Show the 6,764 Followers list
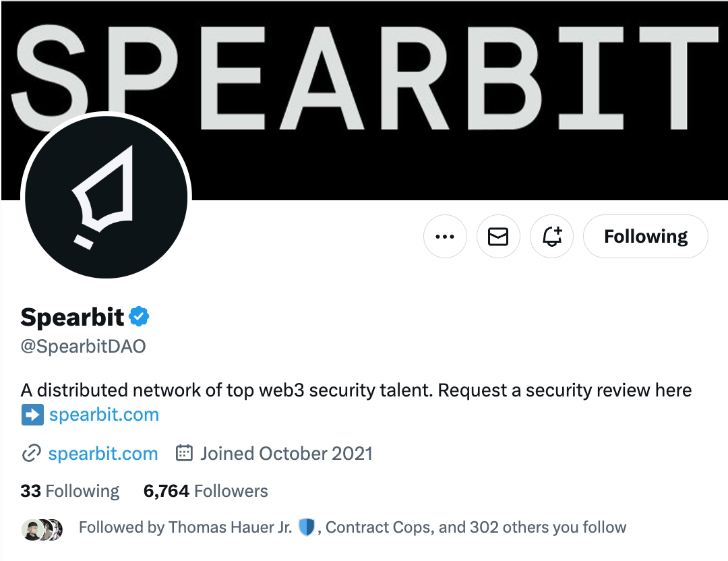728x561 pixels. 206,491
